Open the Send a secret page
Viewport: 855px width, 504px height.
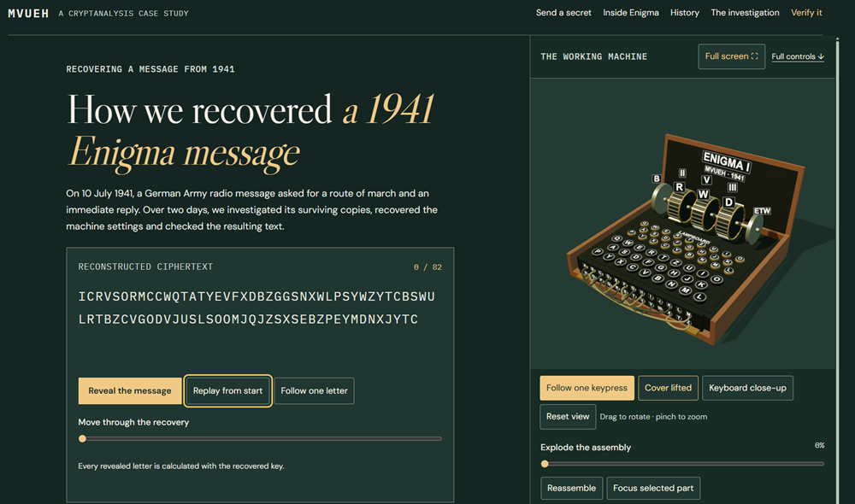coord(563,13)
